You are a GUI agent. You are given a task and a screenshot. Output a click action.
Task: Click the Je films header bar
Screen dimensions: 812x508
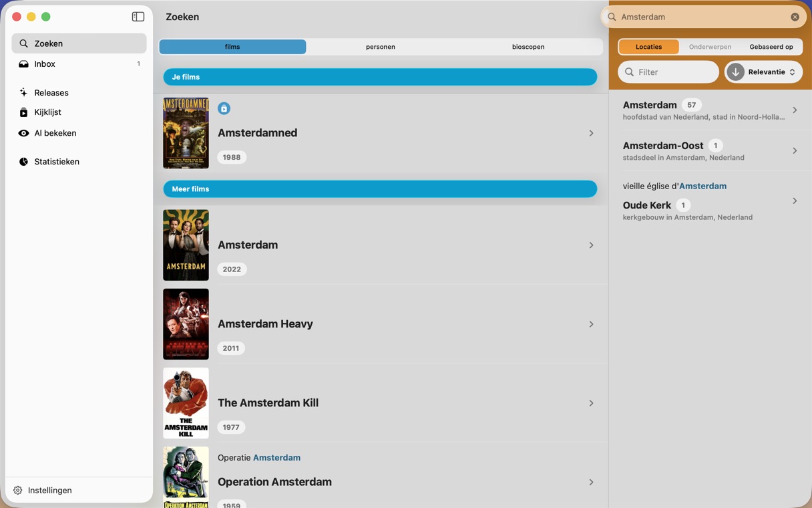tap(380, 77)
